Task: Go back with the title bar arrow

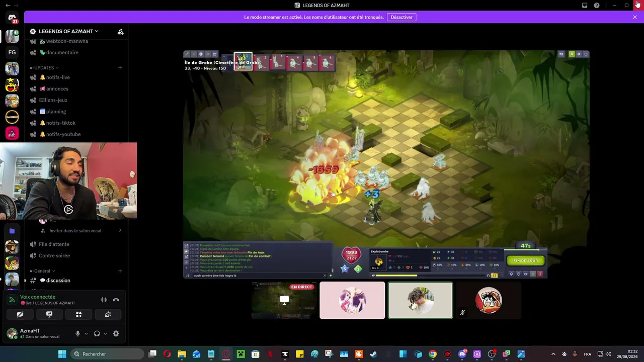Action: click(8, 6)
